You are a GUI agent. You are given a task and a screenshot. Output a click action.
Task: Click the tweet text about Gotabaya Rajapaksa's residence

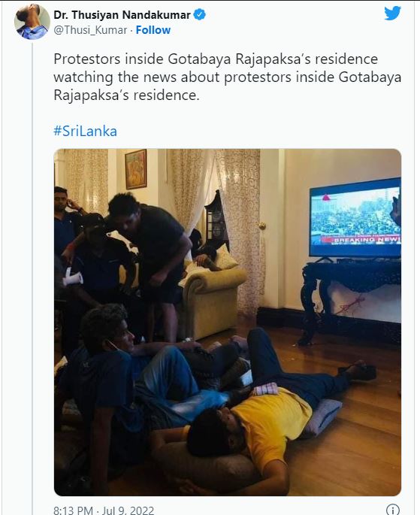coord(228,77)
